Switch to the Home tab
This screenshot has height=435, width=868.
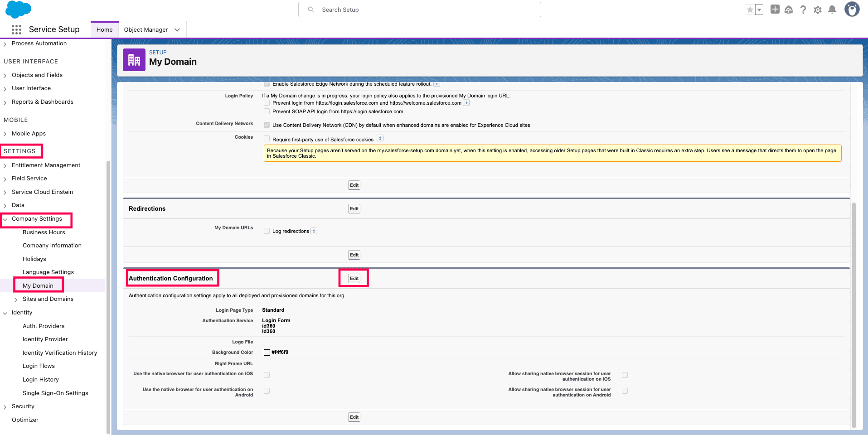pyautogui.click(x=104, y=29)
